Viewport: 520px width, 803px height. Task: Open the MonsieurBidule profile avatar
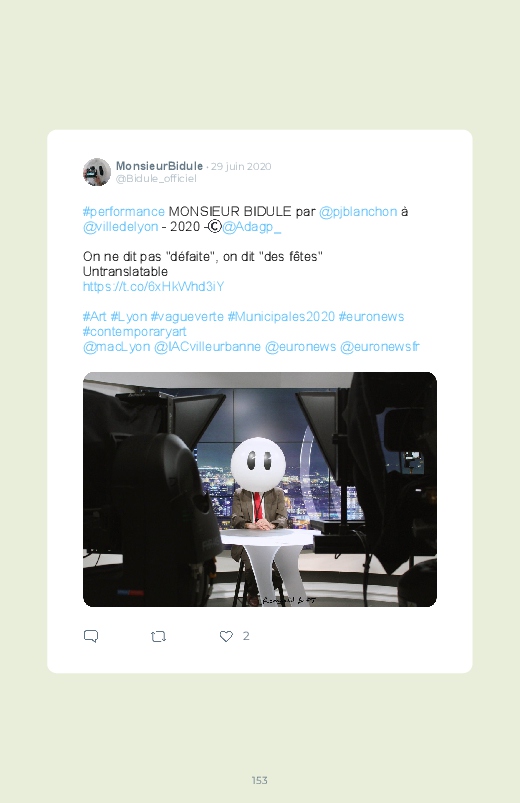tap(97, 172)
